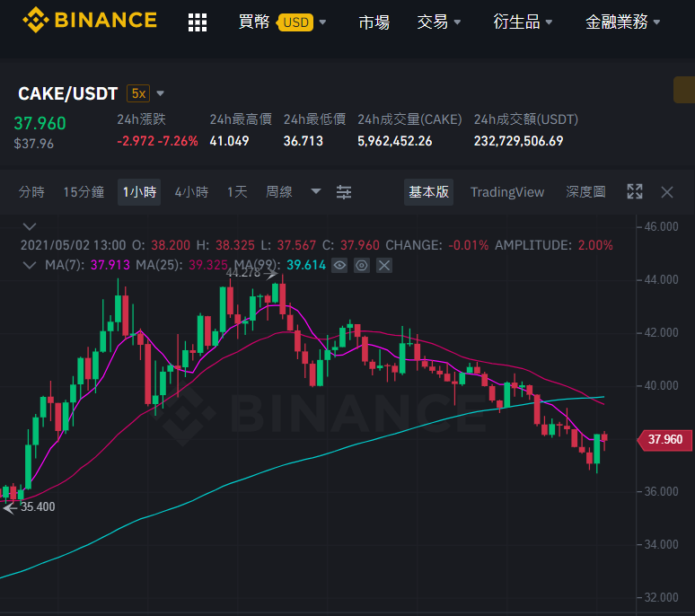The height and width of the screenshot is (616, 695).
Task: Open the CAKE/USDT pair selector arrow
Action: click(x=161, y=93)
